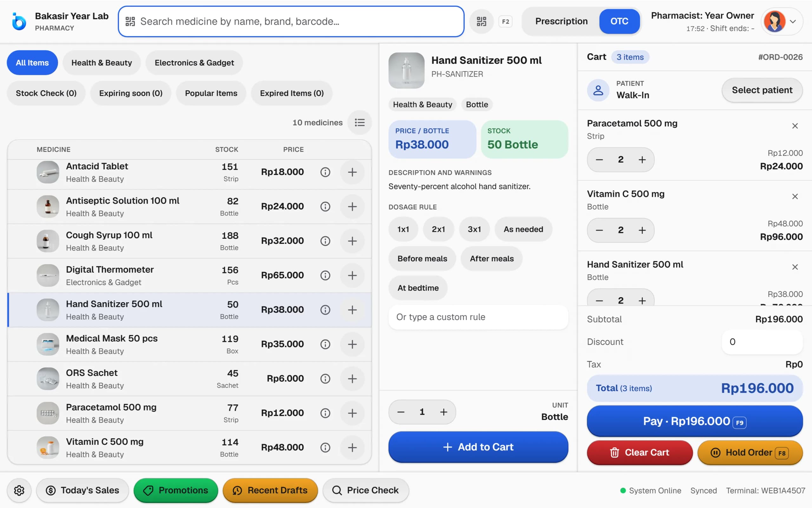This screenshot has width=812, height=508.
Task: Select the 1x1 dosage rule
Action: click(x=403, y=229)
